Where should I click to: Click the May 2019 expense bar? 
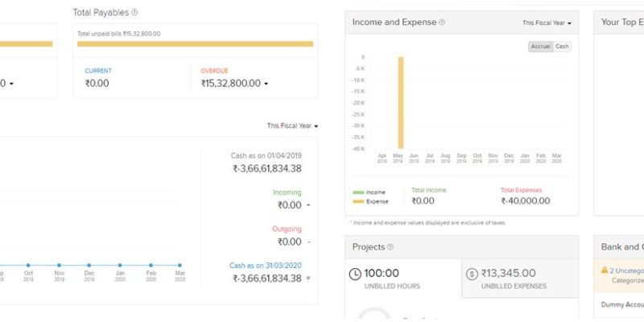click(401, 103)
